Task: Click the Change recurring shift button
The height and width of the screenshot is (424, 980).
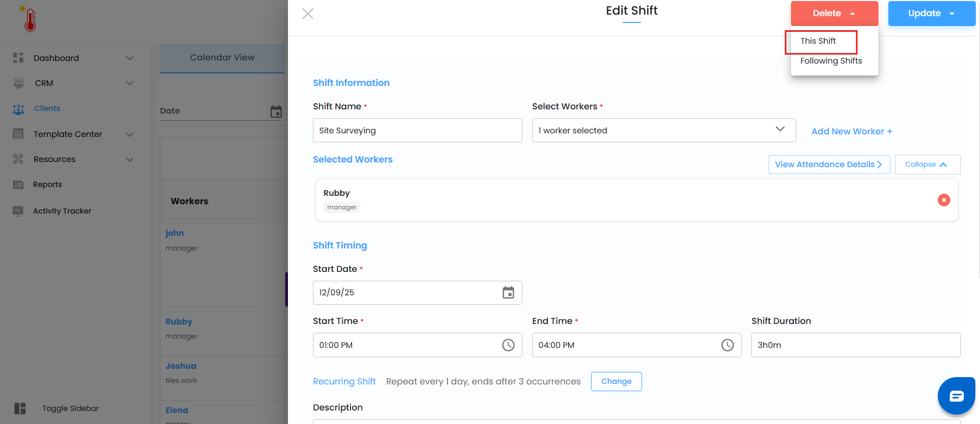Action: [x=616, y=381]
